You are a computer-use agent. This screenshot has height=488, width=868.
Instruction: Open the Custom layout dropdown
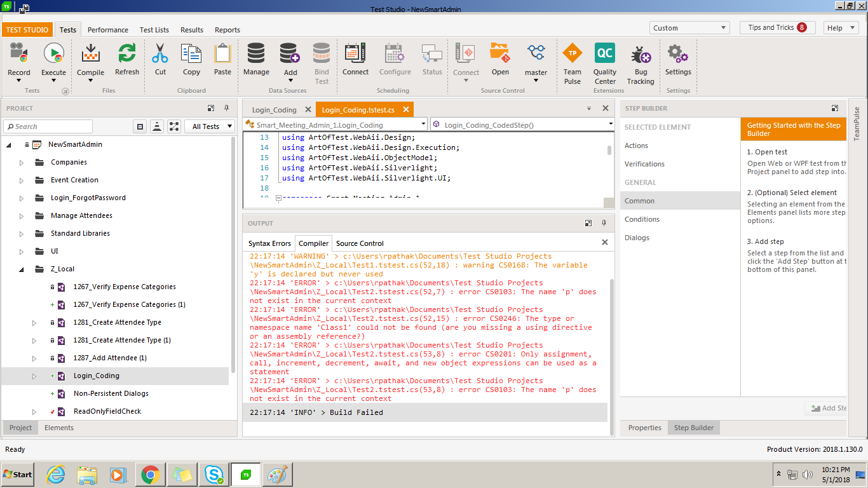click(689, 28)
